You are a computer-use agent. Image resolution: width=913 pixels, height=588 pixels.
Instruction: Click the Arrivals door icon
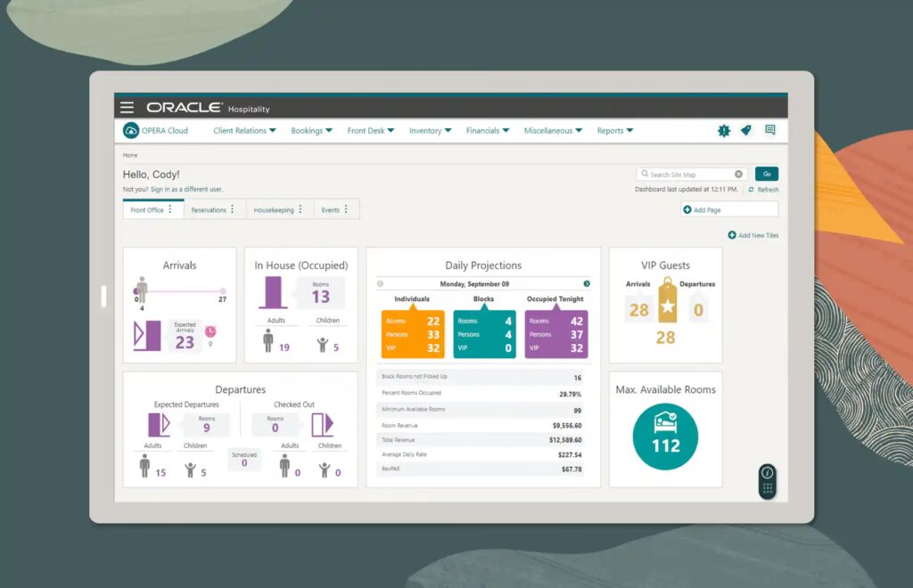tap(147, 337)
